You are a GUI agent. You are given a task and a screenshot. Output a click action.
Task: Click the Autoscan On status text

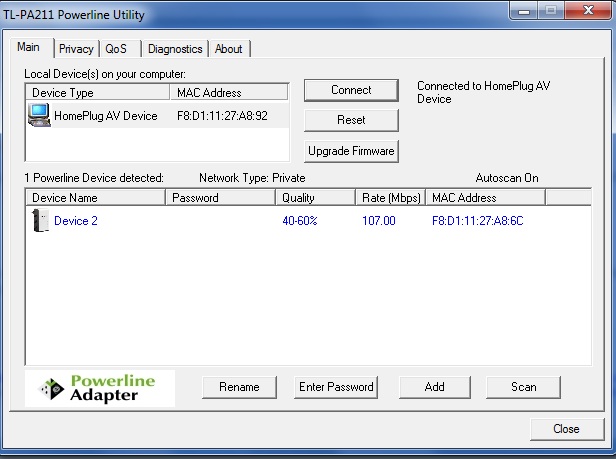507,178
